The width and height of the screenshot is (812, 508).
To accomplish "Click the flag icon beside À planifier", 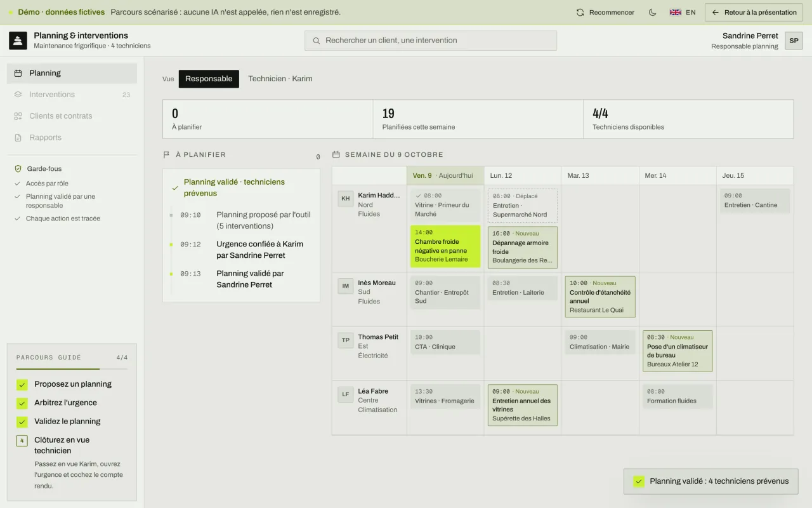I will (x=167, y=154).
